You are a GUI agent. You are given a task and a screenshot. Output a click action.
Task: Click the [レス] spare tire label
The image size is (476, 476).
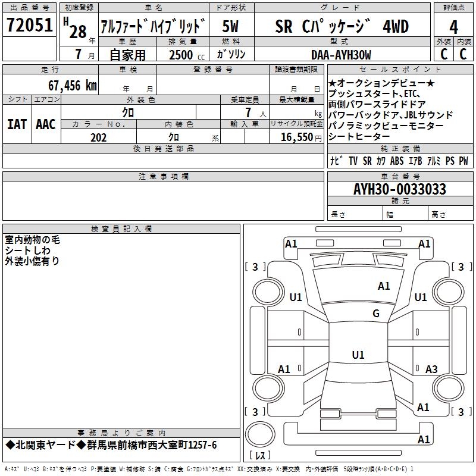point(260,456)
